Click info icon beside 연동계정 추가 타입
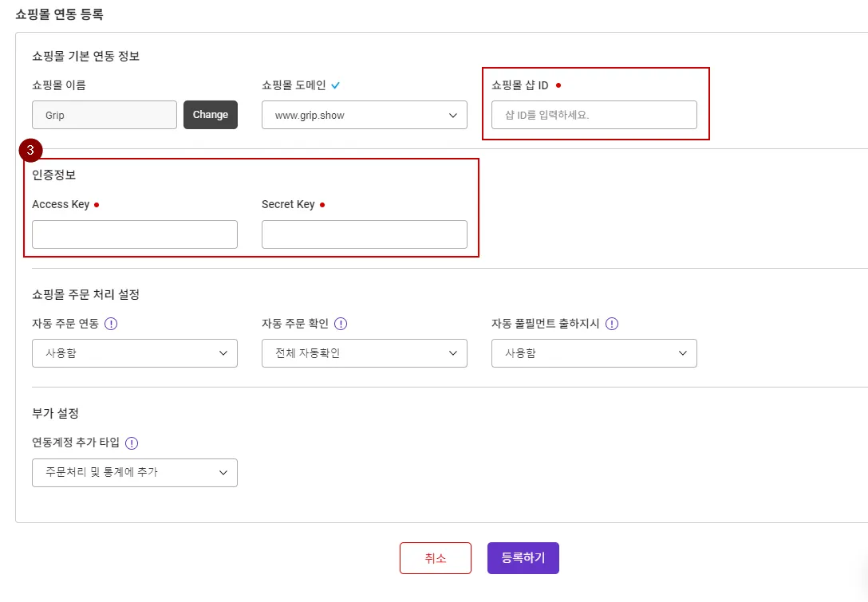 (x=132, y=443)
